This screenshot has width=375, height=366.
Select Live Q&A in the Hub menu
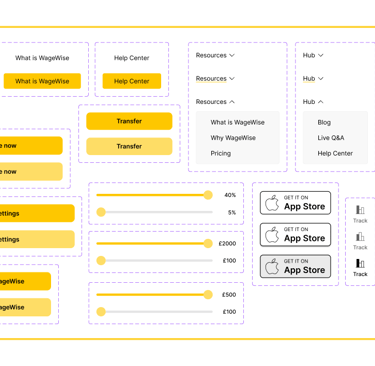331,138
